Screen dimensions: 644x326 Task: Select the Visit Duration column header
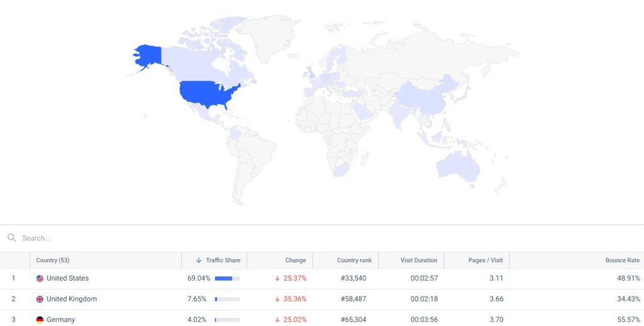[418, 260]
